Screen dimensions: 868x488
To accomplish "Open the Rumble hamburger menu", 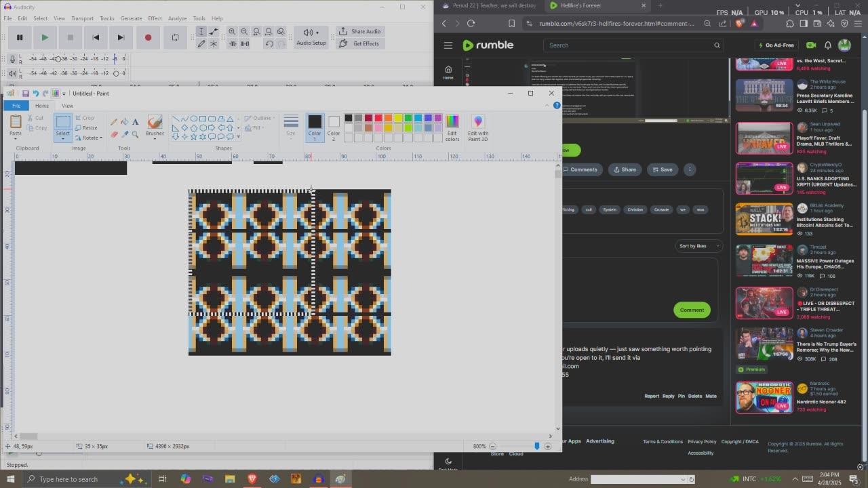I will [x=448, y=45].
